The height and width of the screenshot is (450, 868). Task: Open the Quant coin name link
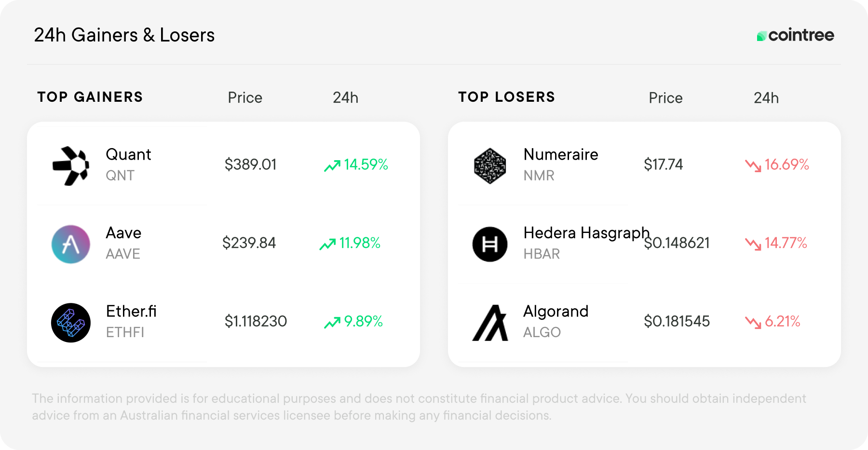pos(128,154)
